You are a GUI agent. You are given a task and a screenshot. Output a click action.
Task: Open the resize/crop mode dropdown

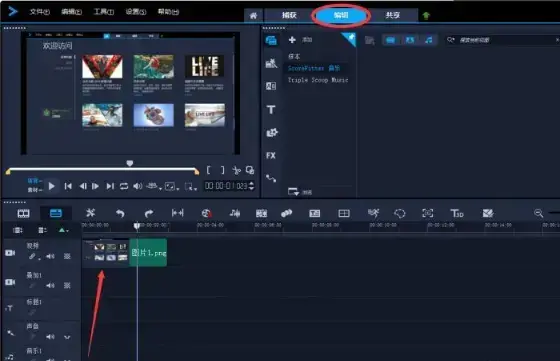tap(190, 186)
